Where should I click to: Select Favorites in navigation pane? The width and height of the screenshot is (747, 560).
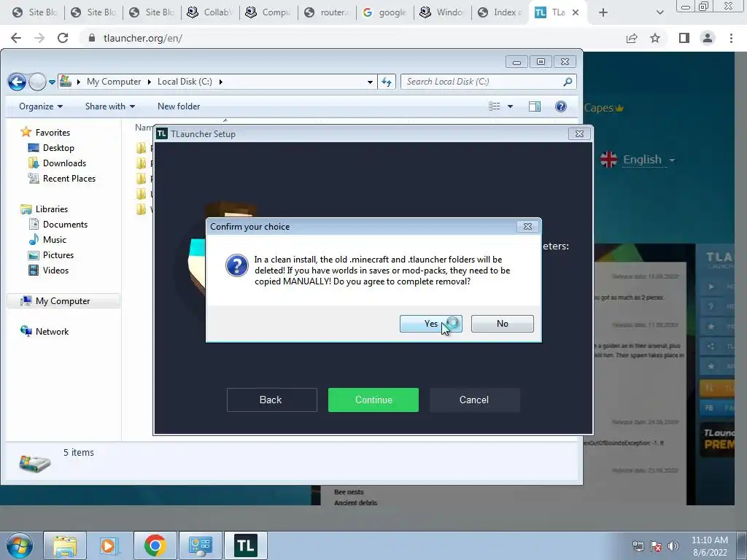53,133
